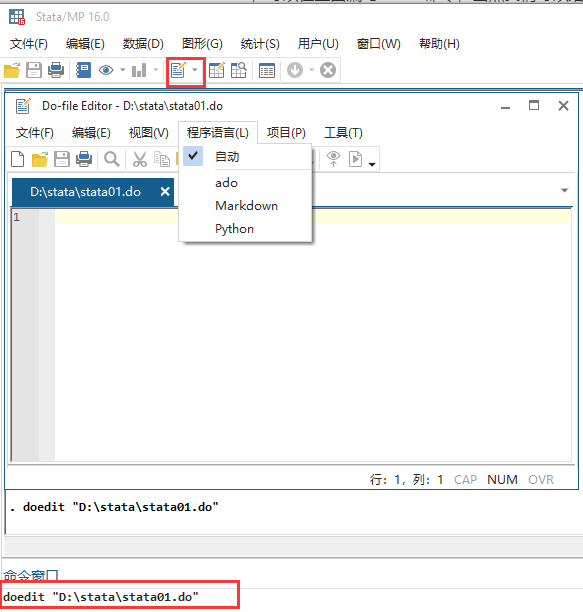Click line 1 in the do-file text area
This screenshot has width=583, height=612.
coord(313,217)
